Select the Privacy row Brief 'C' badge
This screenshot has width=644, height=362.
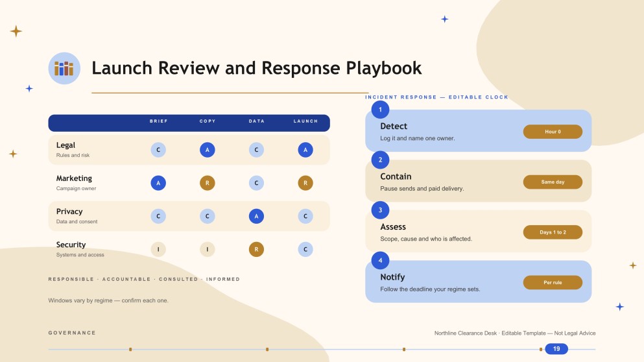point(158,216)
